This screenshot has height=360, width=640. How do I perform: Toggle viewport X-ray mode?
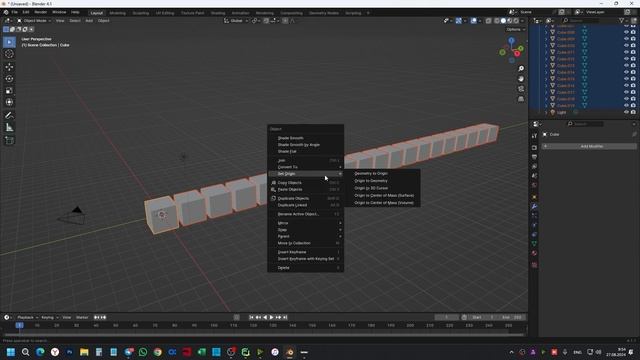[488, 20]
